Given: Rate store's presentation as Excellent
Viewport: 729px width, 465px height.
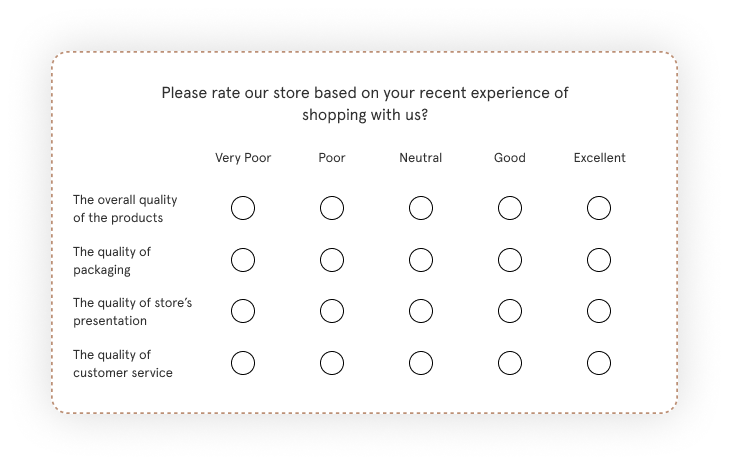Looking at the screenshot, I should tap(599, 311).
